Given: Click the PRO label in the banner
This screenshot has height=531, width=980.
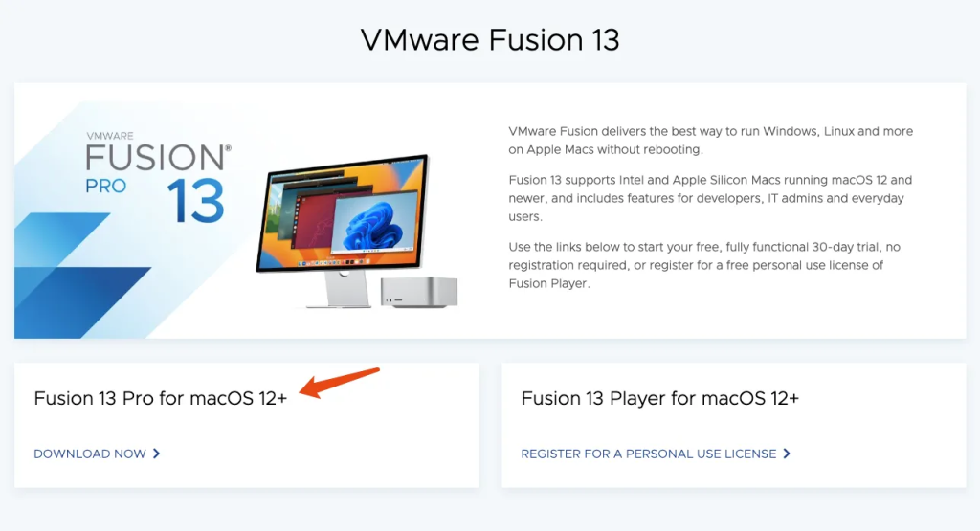Looking at the screenshot, I should (x=105, y=187).
